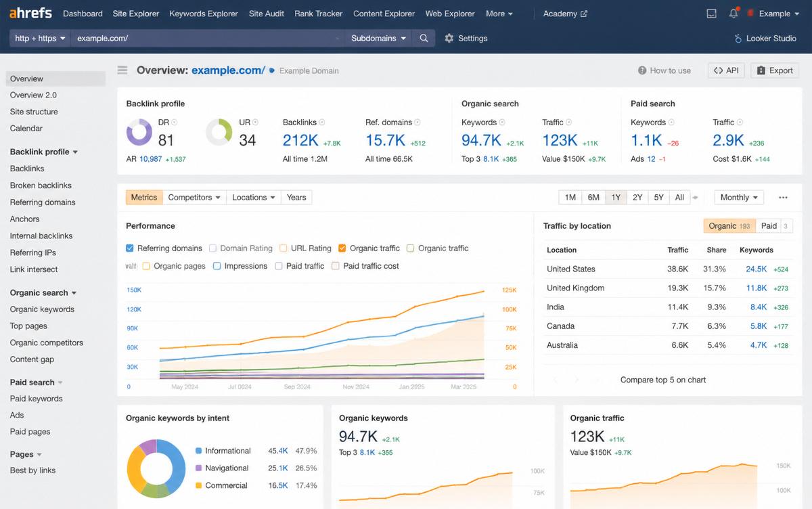
Task: Enable the Domain Rating checkbox
Action: pyautogui.click(x=213, y=248)
